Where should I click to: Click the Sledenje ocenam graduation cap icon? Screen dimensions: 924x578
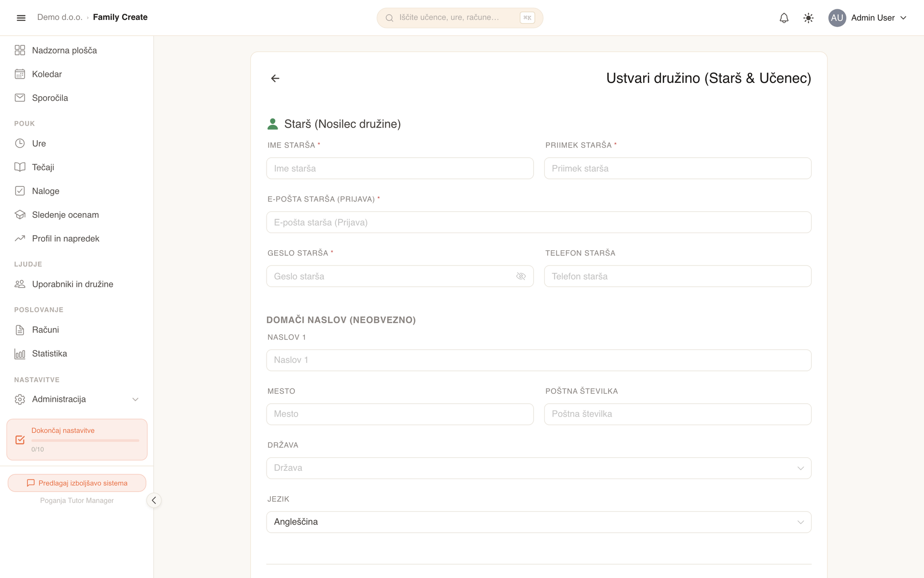(x=20, y=215)
